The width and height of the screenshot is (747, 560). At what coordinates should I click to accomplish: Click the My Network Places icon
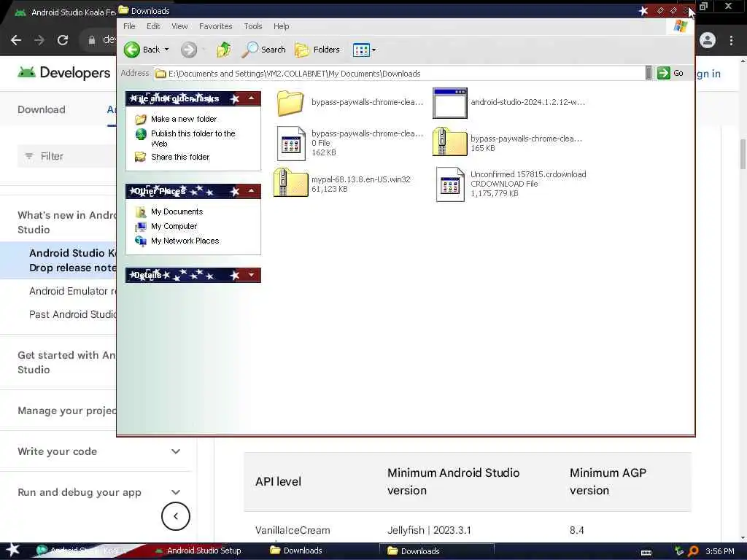(x=141, y=241)
